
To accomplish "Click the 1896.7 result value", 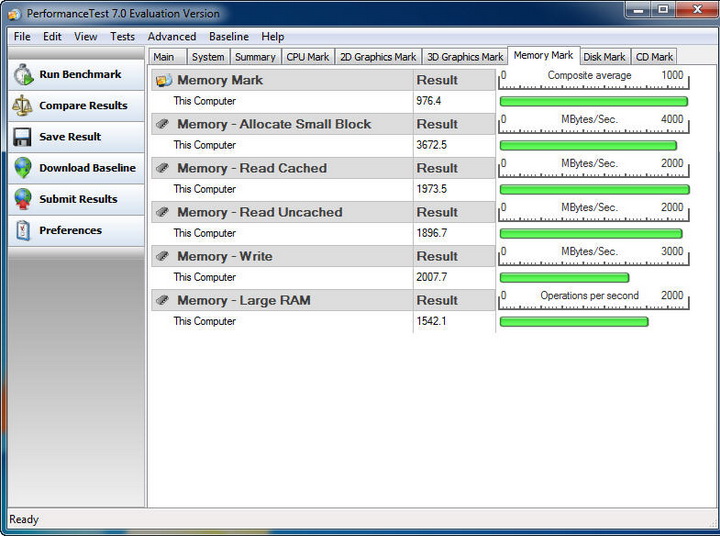I will (431, 233).
